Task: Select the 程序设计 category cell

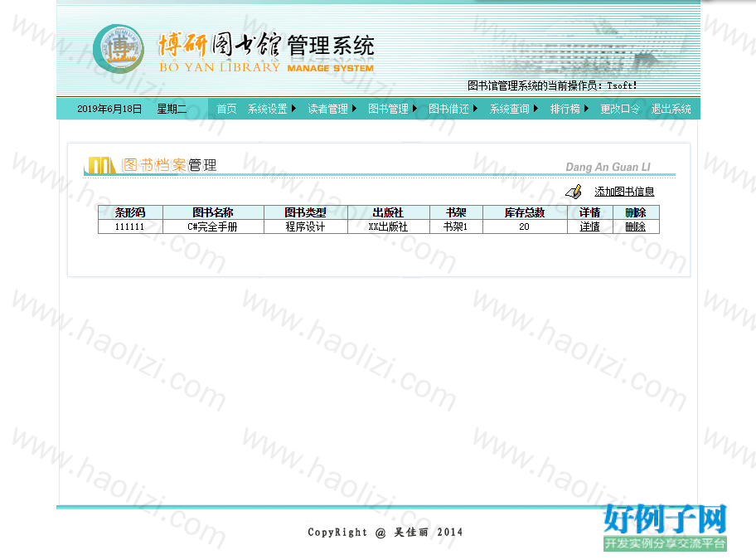Action: coord(306,226)
